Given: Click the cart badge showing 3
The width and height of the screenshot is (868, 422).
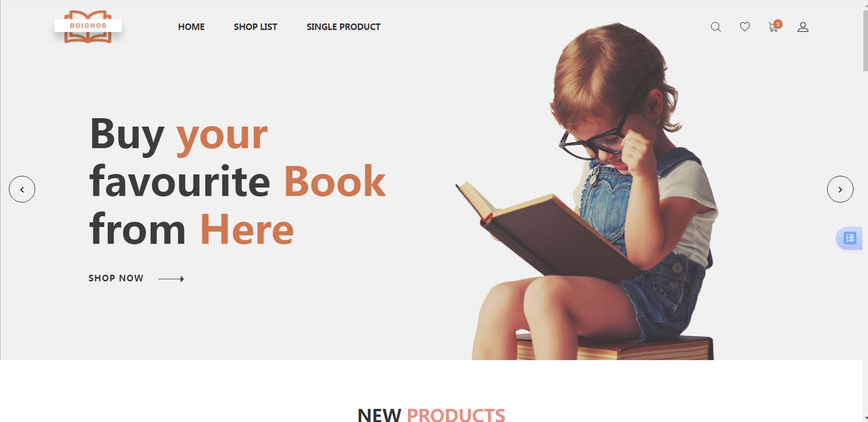Looking at the screenshot, I should [x=778, y=24].
